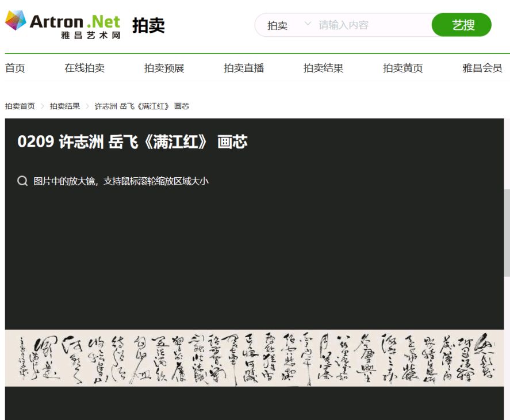The image size is (510, 420).
Task: Click the 拍卖 heading beside the logo
Action: (149, 25)
